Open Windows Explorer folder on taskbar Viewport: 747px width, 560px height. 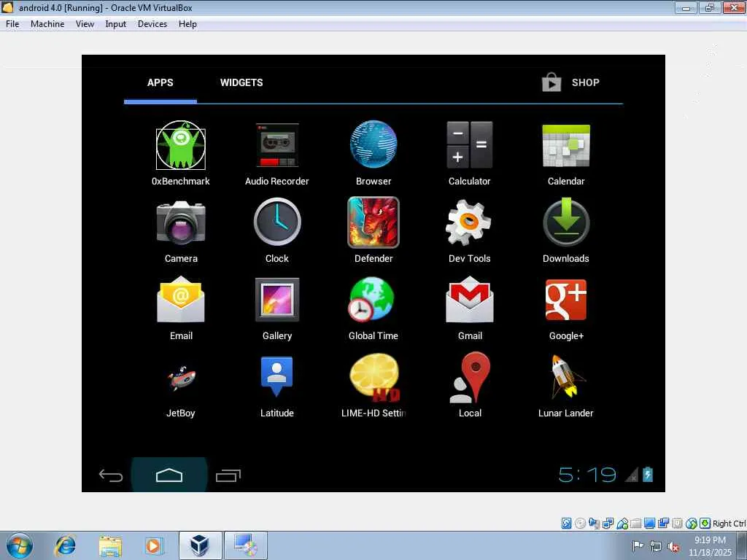[x=111, y=545]
